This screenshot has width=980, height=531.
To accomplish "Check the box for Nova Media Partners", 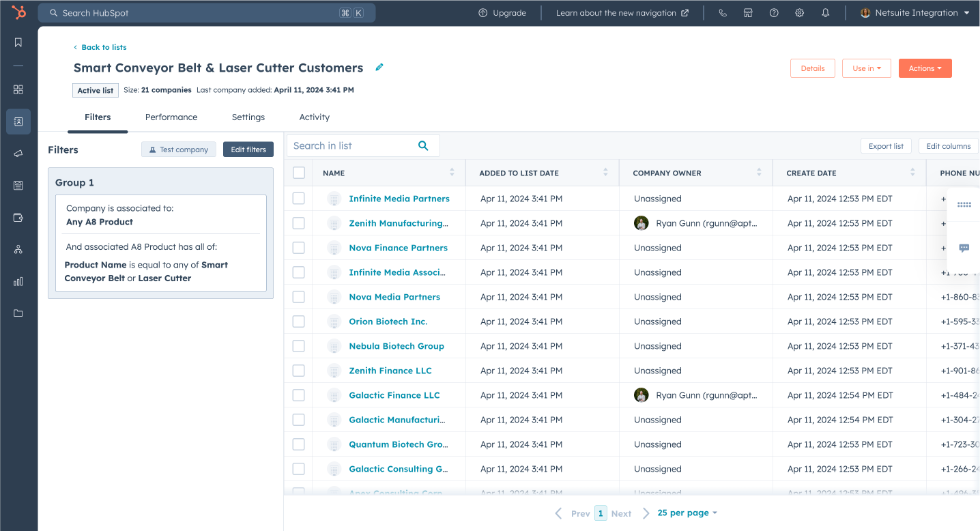I will tap(299, 297).
